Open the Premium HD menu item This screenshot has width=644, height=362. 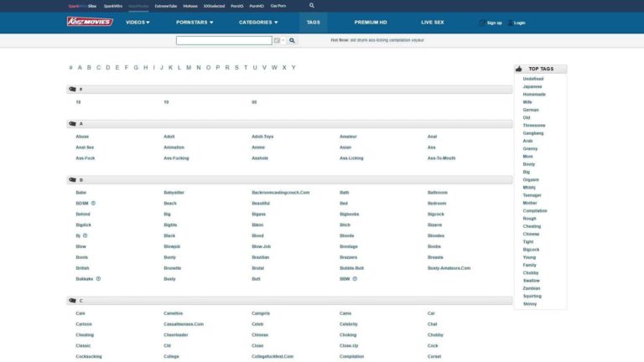point(371,23)
